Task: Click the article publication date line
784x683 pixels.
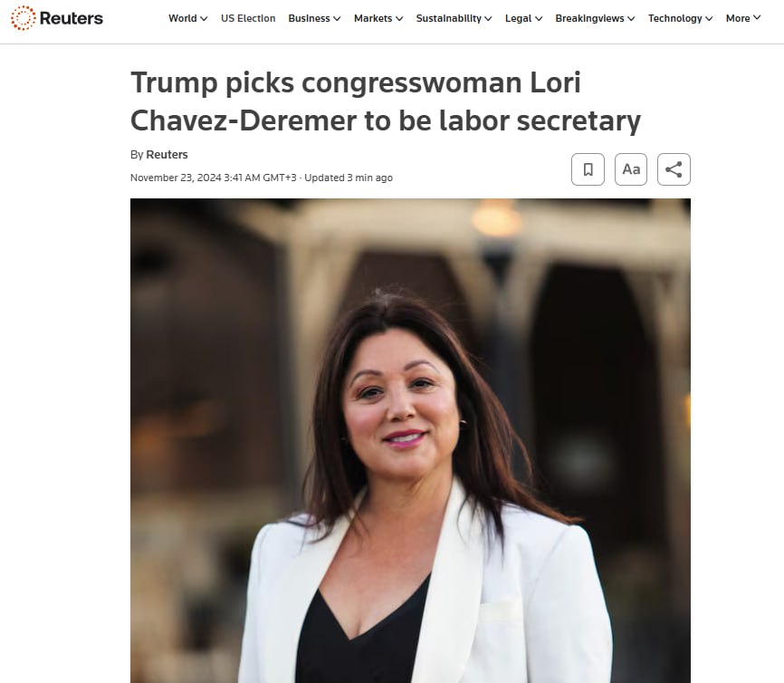Action: (x=262, y=178)
